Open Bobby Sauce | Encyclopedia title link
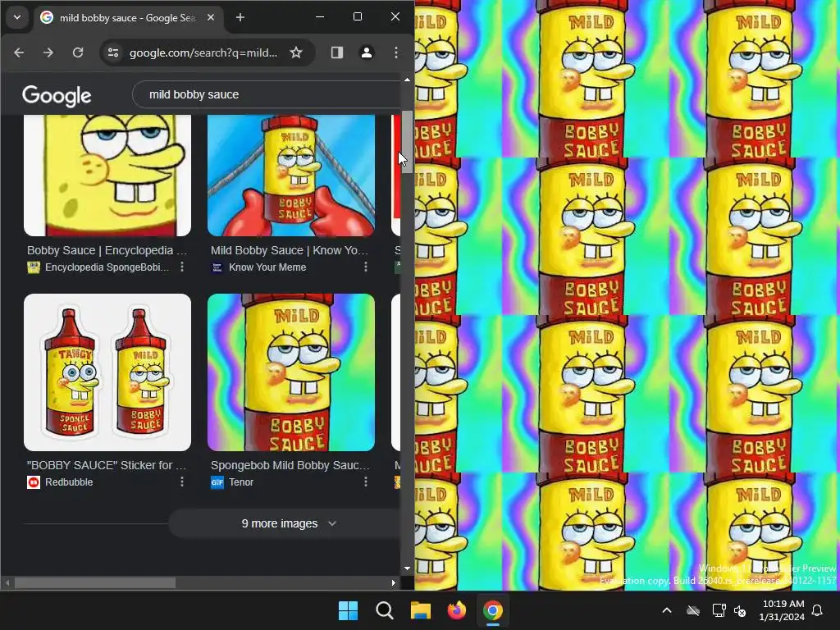This screenshot has height=630, width=840. point(107,250)
